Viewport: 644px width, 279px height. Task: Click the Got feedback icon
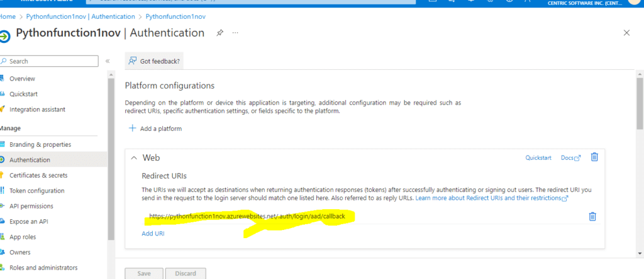[x=132, y=61]
